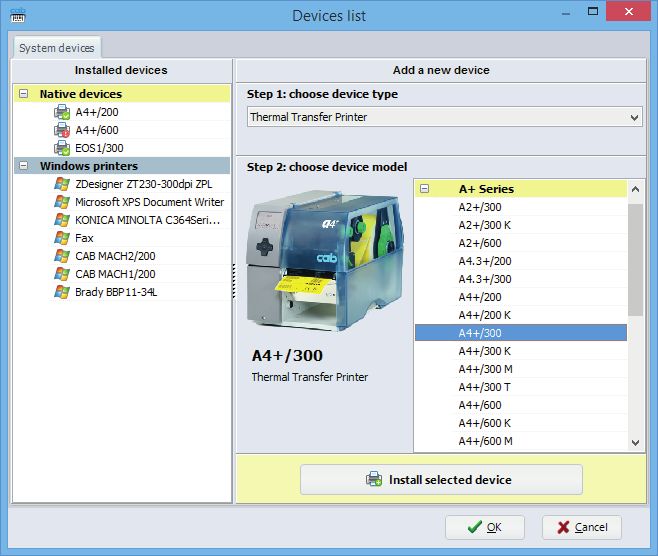Image resolution: width=658 pixels, height=556 pixels.
Task: Click the model list scrollbar thumb
Action: (635, 260)
